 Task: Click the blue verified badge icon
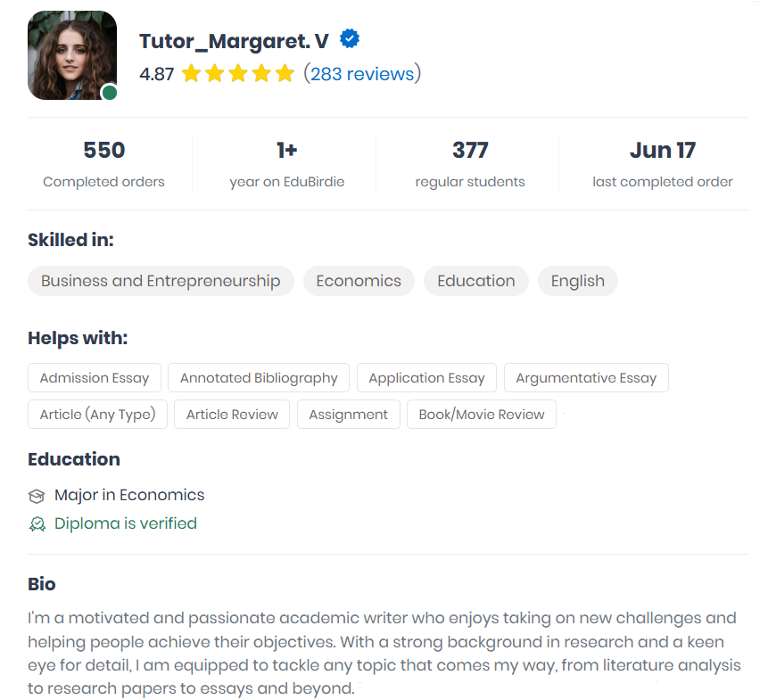[350, 38]
